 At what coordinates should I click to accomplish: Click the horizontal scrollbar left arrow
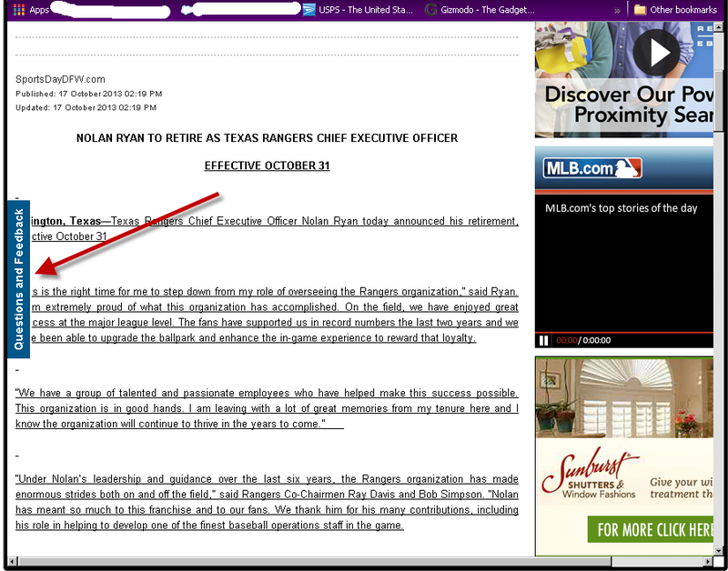pos(12,561)
